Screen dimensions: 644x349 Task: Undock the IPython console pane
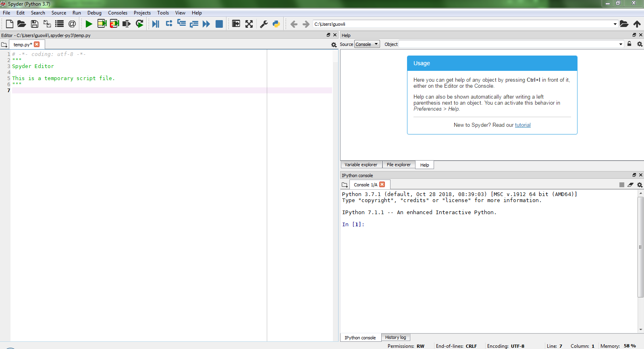click(634, 175)
